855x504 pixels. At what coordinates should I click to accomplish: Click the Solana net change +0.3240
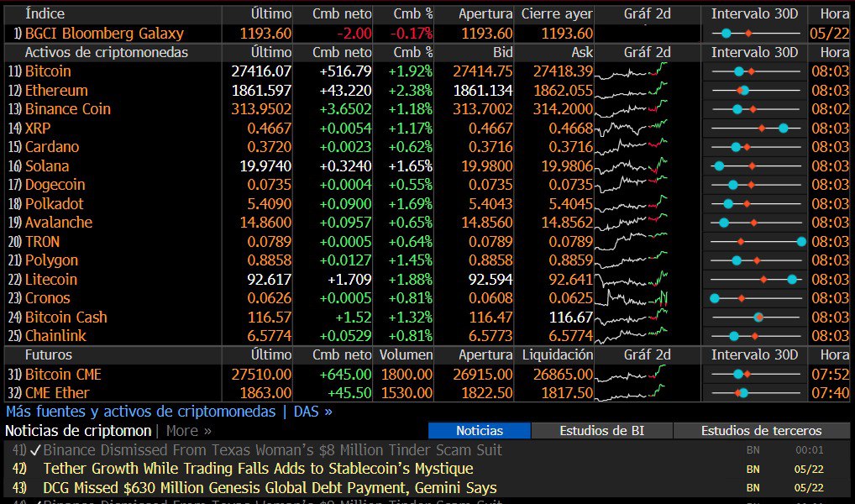point(345,165)
